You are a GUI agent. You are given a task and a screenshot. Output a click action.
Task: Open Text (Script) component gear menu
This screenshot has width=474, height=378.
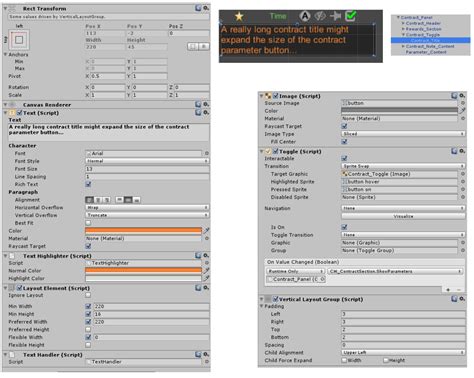(206, 113)
